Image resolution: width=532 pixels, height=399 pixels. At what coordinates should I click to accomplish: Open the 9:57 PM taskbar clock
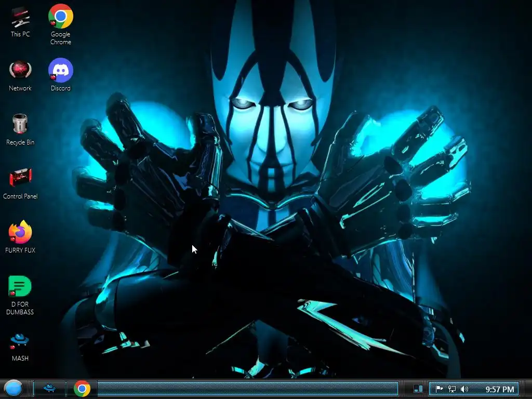click(x=500, y=389)
